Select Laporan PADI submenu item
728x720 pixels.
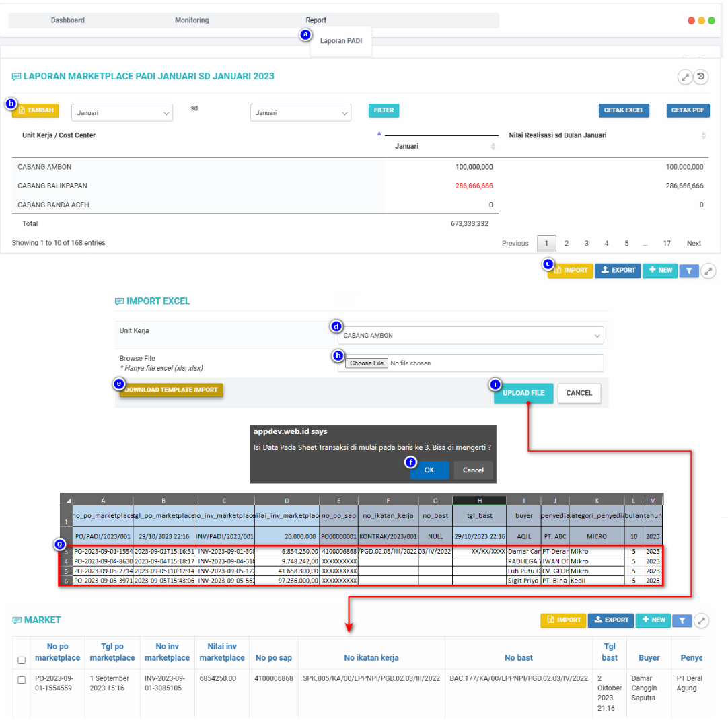(340, 41)
